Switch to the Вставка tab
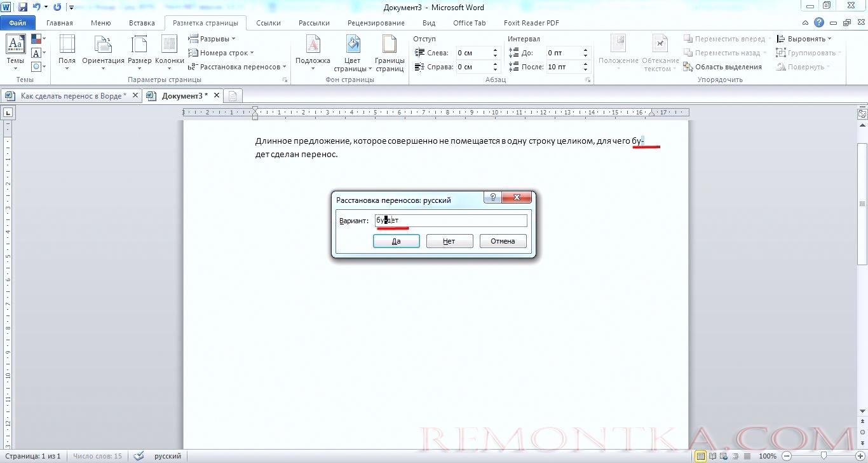The image size is (868, 463). tap(142, 23)
